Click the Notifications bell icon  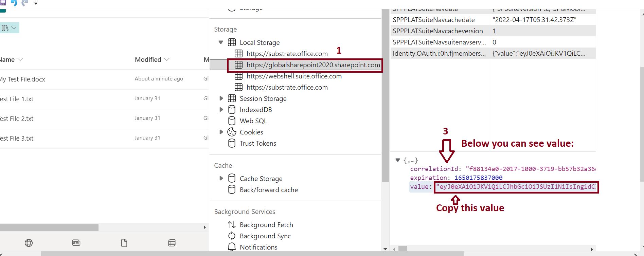tap(232, 247)
